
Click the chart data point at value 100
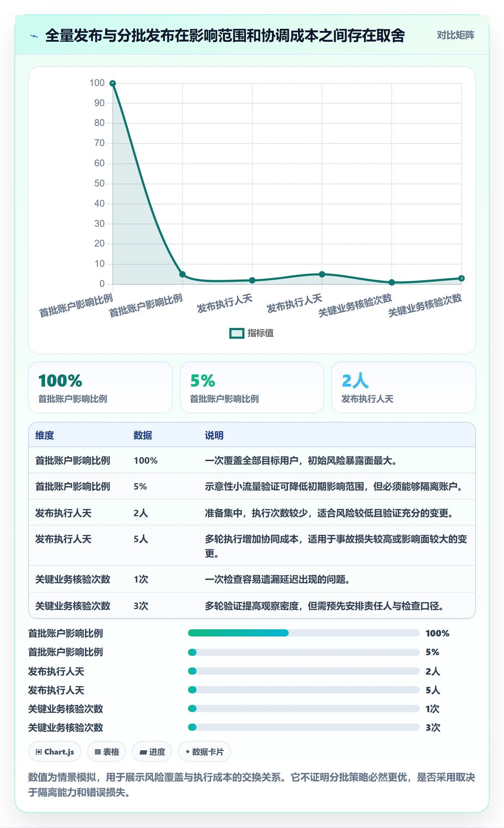pyautogui.click(x=113, y=84)
